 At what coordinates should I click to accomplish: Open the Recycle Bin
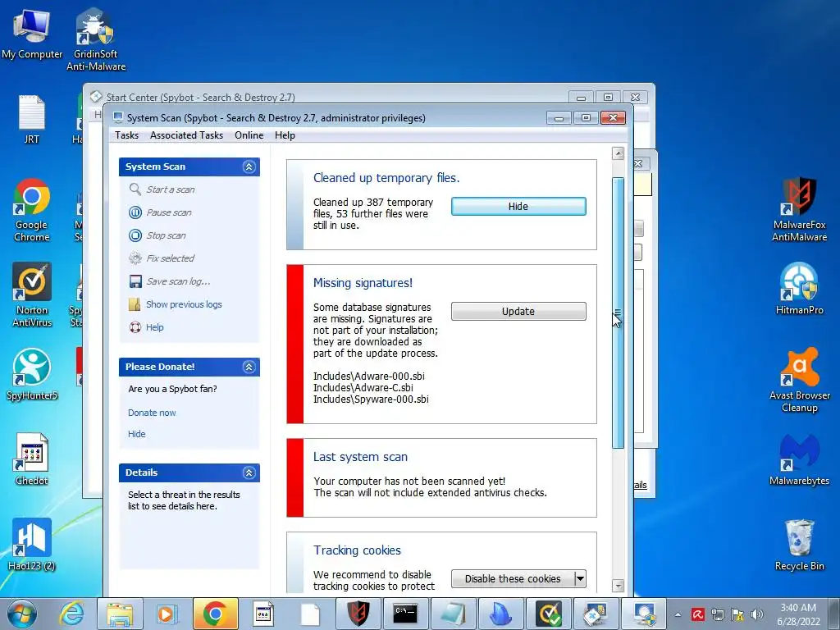[799, 545]
